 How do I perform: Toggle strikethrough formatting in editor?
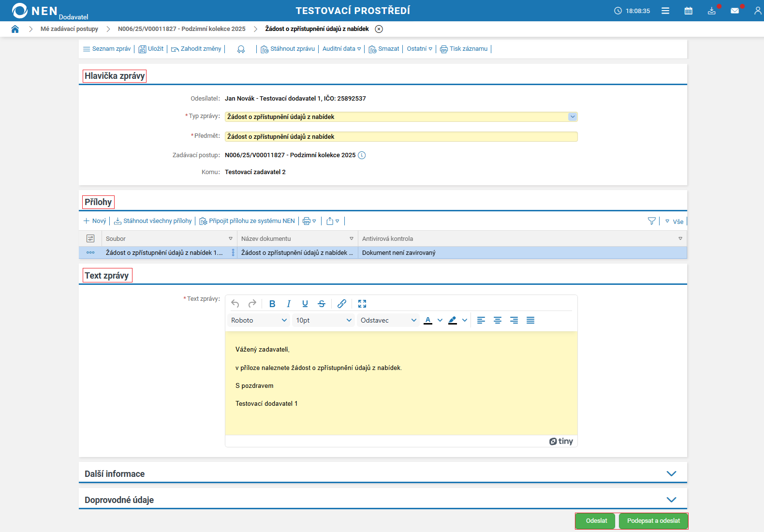[322, 304]
